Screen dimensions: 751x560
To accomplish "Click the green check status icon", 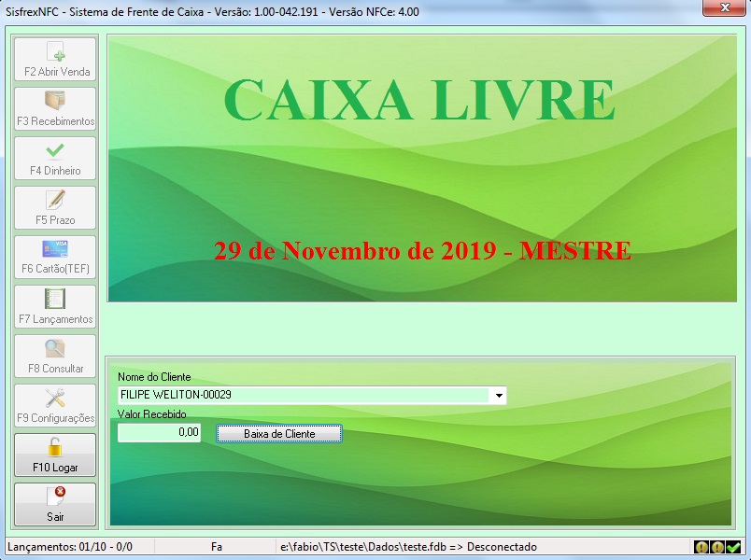I will [733, 547].
